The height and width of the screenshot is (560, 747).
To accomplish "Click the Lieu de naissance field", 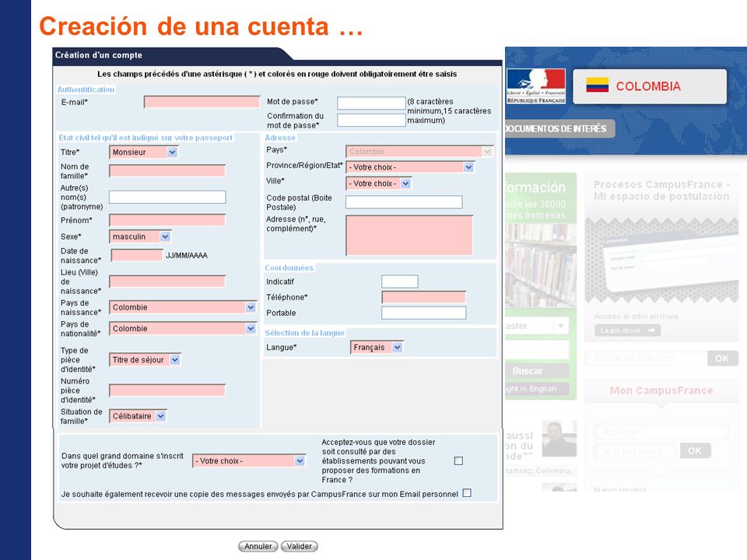I will 167,282.
